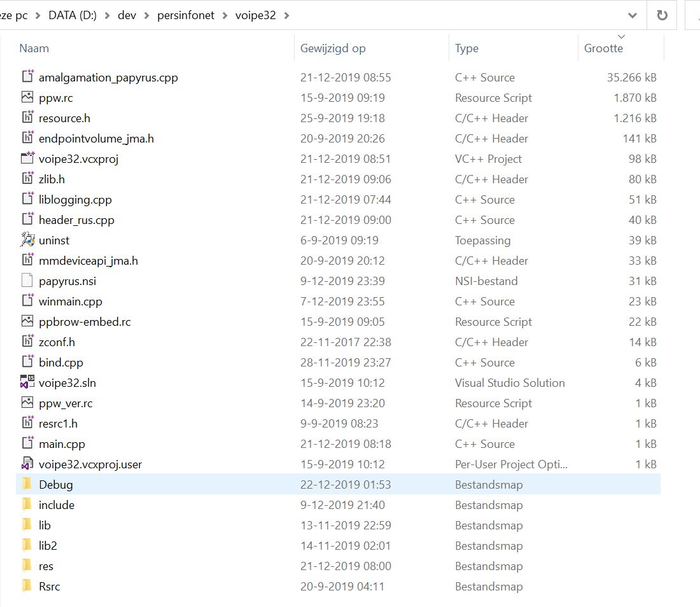Expand the chevron after voipe32 in breadcrumb

pyautogui.click(x=286, y=15)
